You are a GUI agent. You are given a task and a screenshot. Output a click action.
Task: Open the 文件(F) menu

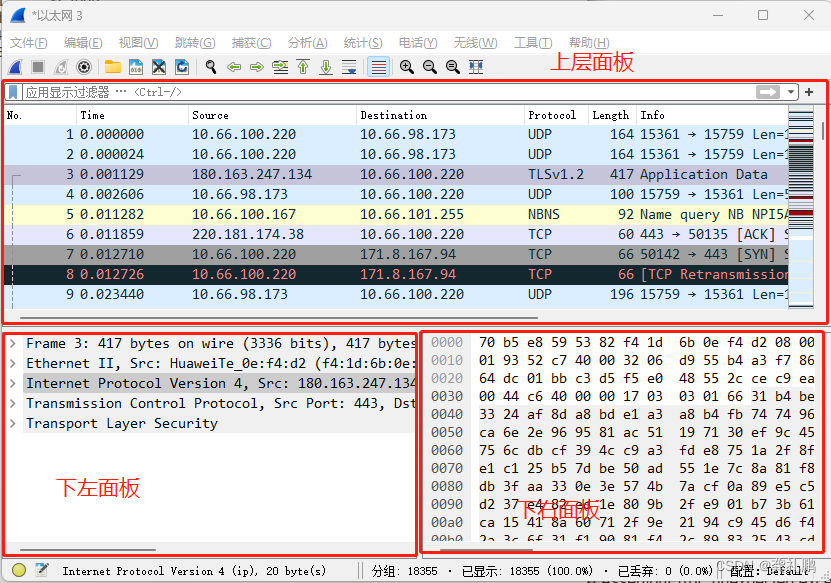[x=29, y=43]
